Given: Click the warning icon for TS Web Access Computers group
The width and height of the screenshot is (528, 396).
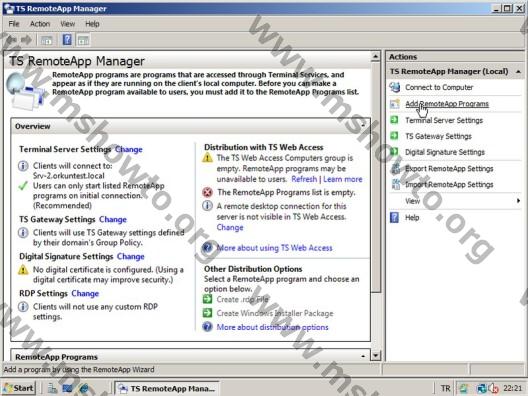Looking at the screenshot, I should pyautogui.click(x=207, y=158).
